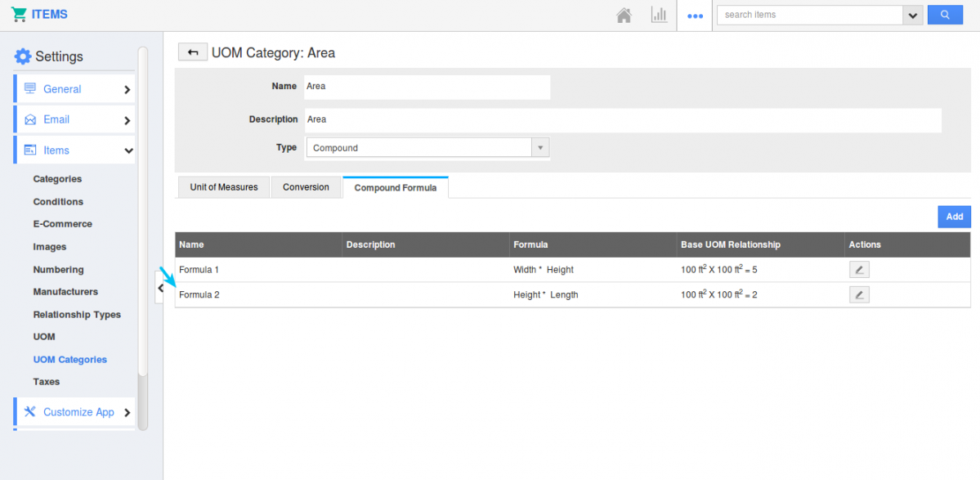
Task: Switch to the Conversion tab
Action: pos(306,187)
